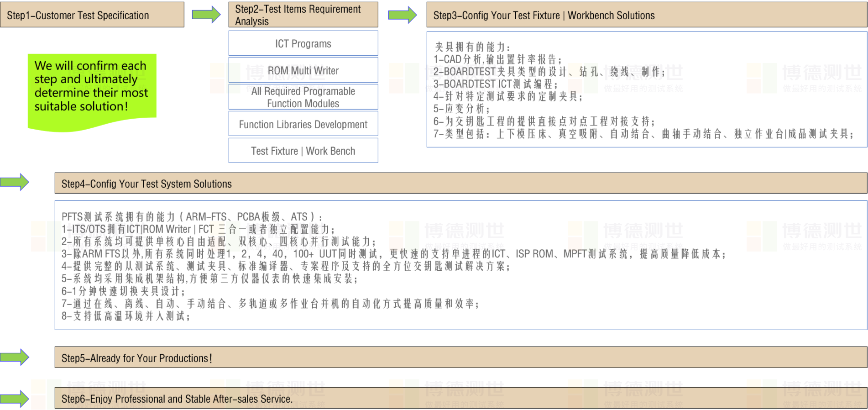Select the green arrow next to Step5

tap(14, 357)
